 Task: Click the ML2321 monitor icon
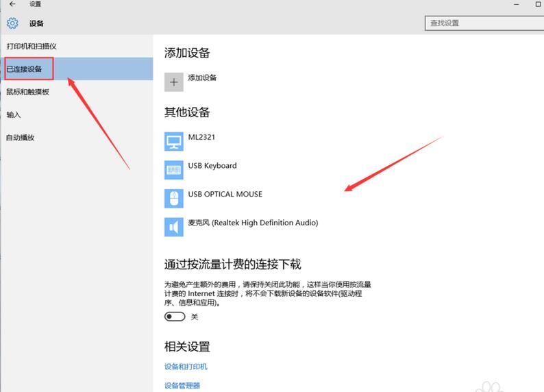click(x=174, y=142)
